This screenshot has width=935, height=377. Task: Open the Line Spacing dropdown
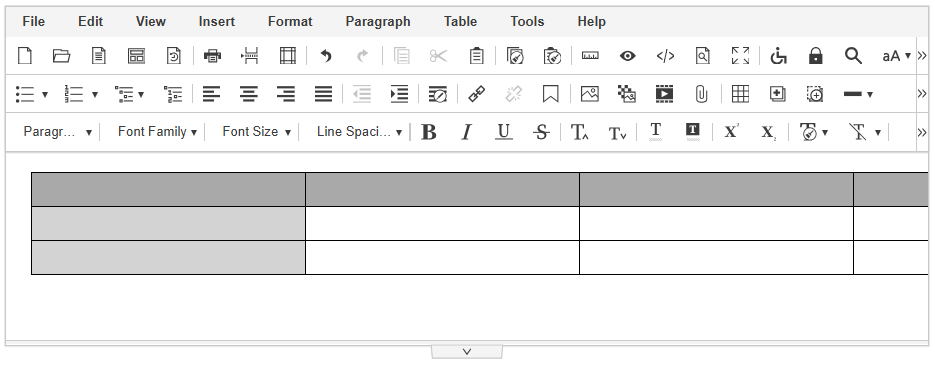point(359,132)
